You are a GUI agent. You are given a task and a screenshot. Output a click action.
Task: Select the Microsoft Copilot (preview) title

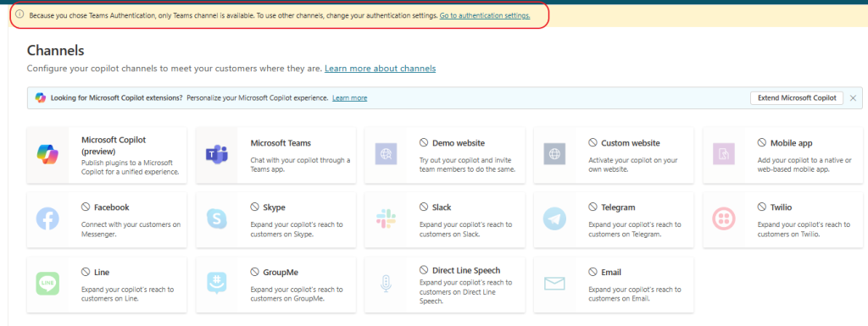114,146
